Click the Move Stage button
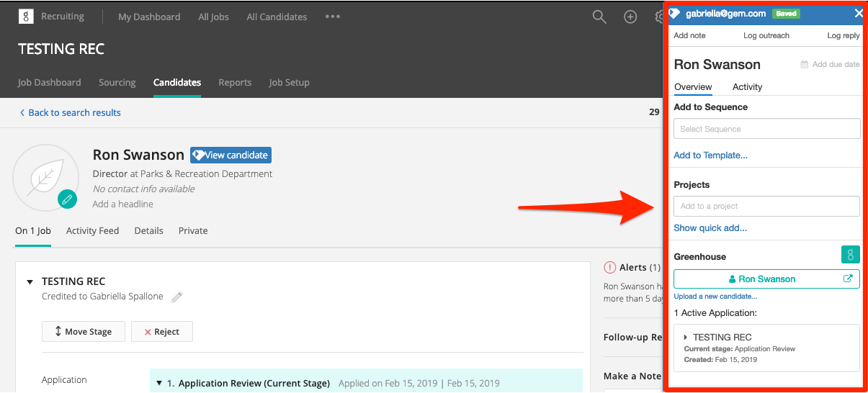 (83, 331)
